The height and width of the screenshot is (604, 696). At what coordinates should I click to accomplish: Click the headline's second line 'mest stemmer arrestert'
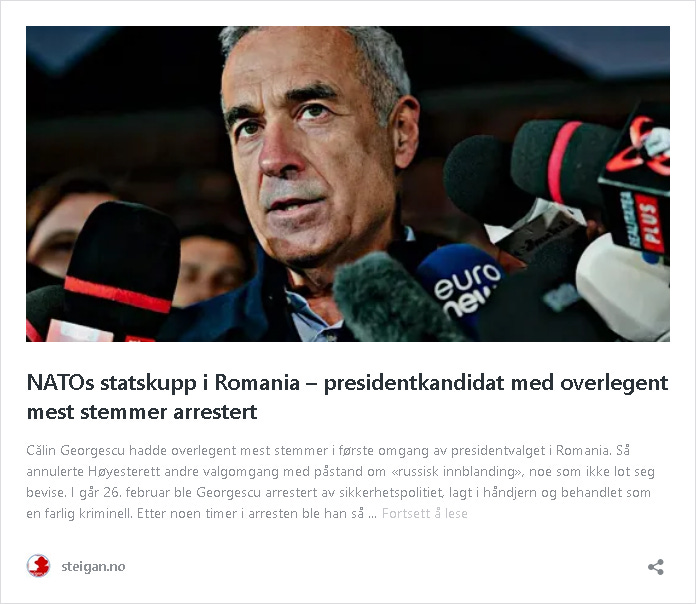[x=142, y=412]
